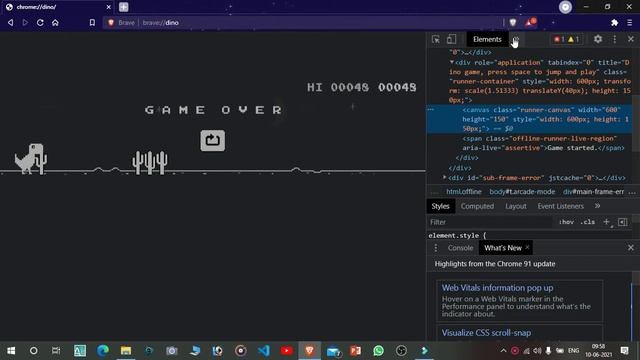Image resolution: width=640 pixels, height=360 pixels.
Task: Expand the sub-frame-error div node
Action: [444, 178]
